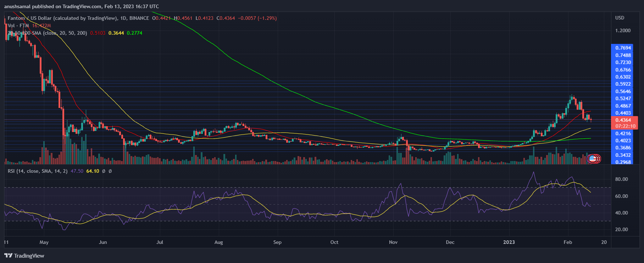Click the Aug label on time axis
Screen dimensions: 644x263
[x=218, y=242]
